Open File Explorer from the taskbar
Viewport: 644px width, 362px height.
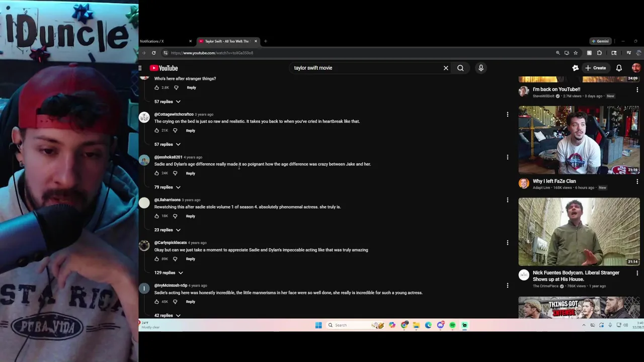pos(416,325)
